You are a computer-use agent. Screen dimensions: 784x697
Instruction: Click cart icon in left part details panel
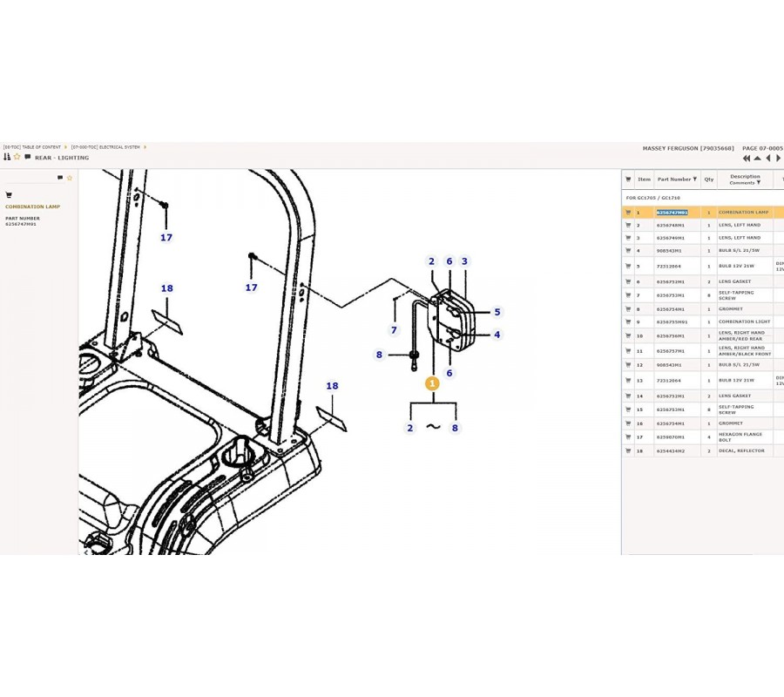[x=9, y=195]
